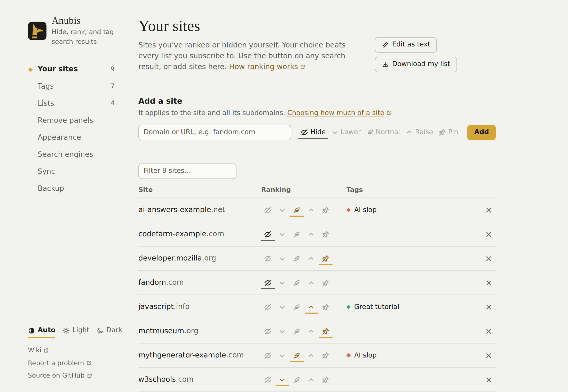Click Download my list button
The image size is (568, 392).
click(x=416, y=64)
